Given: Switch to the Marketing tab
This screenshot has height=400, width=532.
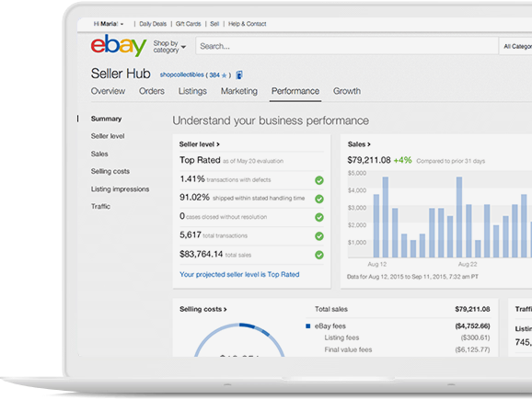Looking at the screenshot, I should 239,91.
